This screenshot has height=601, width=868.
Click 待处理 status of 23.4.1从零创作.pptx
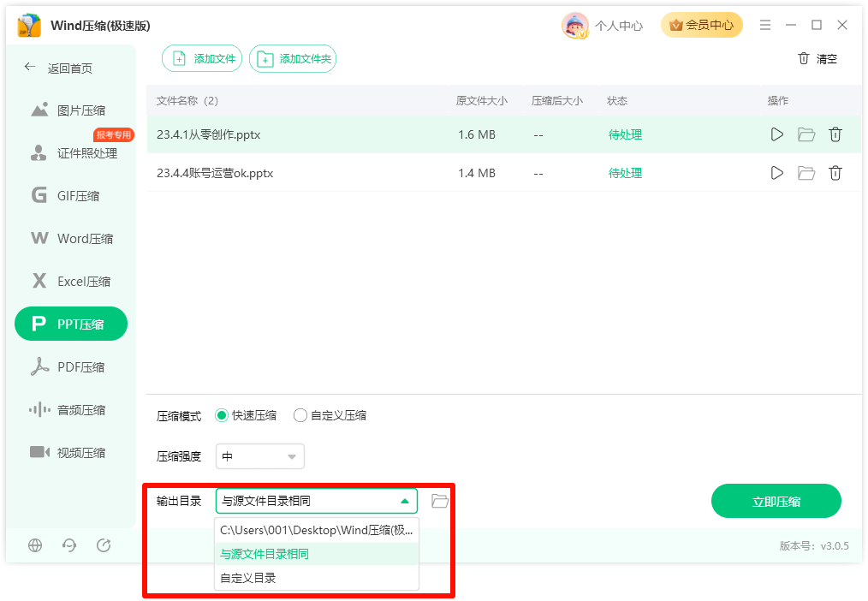click(x=625, y=134)
